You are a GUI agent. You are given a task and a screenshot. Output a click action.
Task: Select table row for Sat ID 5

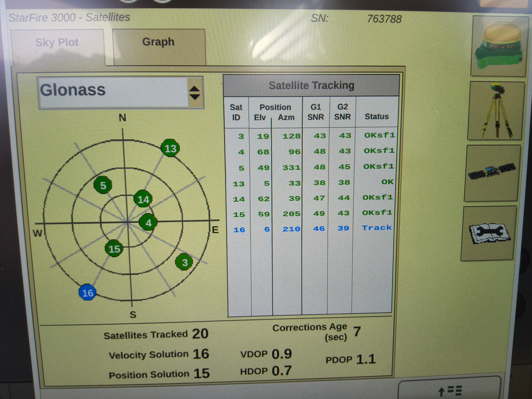tap(310, 167)
